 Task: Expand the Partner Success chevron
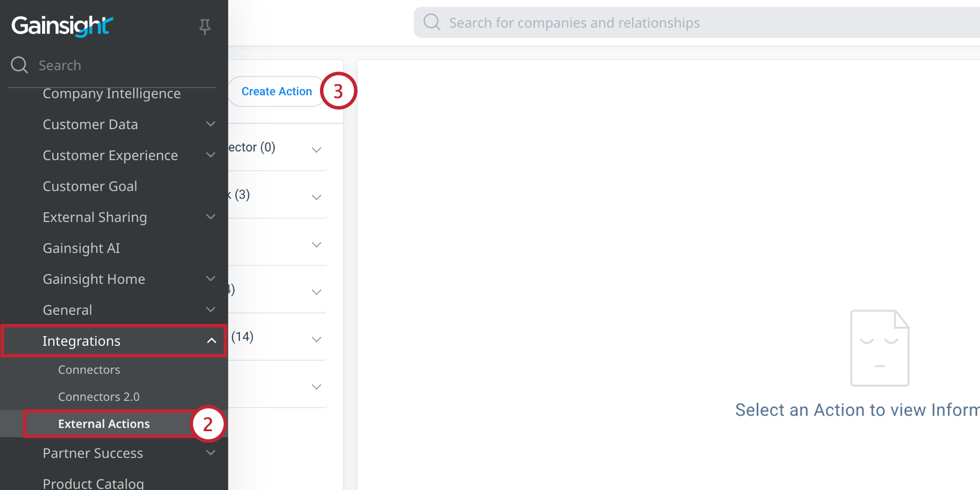coord(211,453)
